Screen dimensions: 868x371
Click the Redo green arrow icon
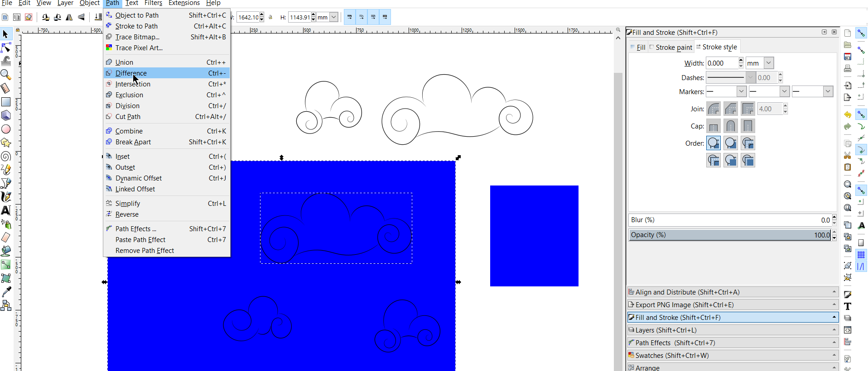[848, 126]
